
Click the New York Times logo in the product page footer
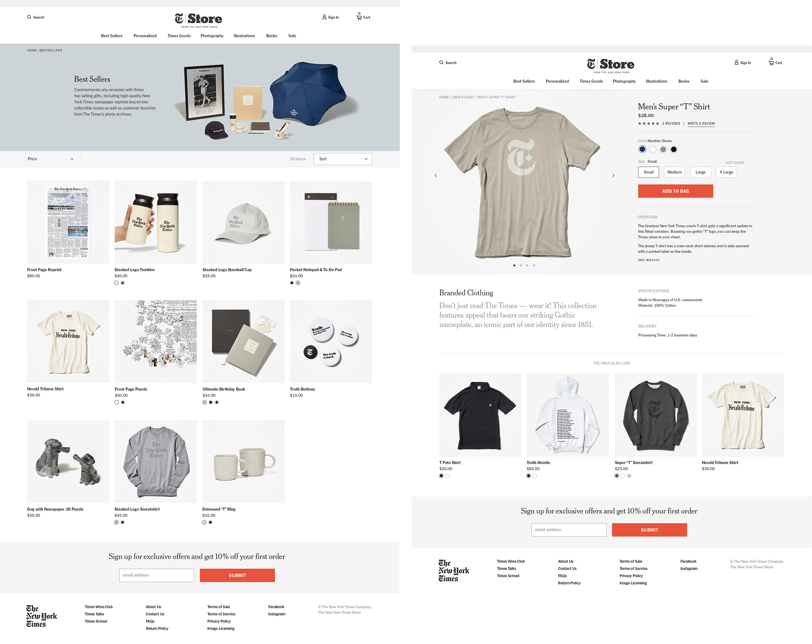[453, 570]
